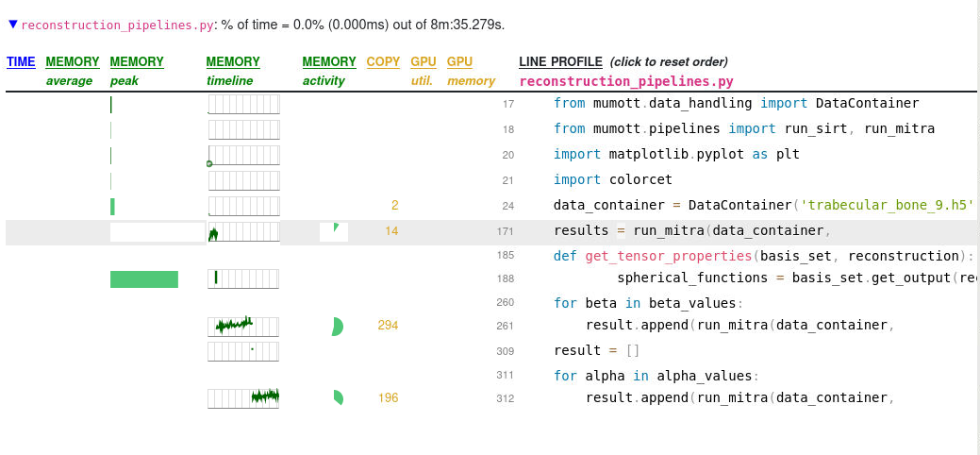Click the 'for alpha in alpha_values' line
Image resolution: width=980 pixels, height=455 pixels.
pyautogui.click(x=656, y=376)
